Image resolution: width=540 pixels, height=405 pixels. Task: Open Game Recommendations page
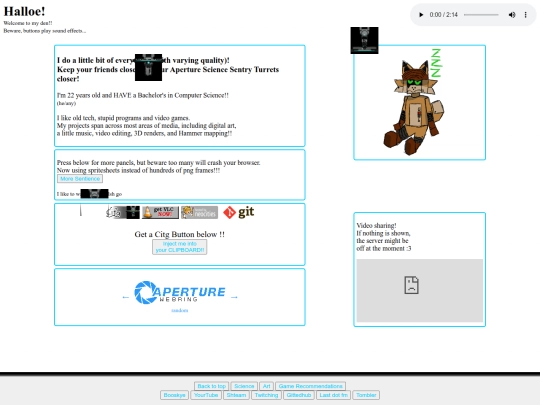310,386
